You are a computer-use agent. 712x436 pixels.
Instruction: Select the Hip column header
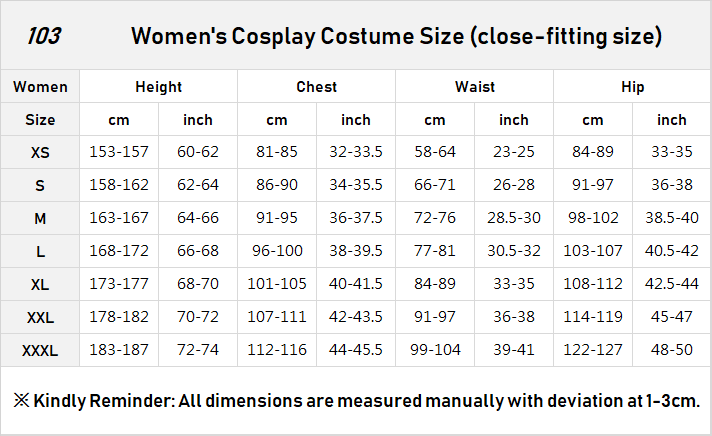coord(632,87)
